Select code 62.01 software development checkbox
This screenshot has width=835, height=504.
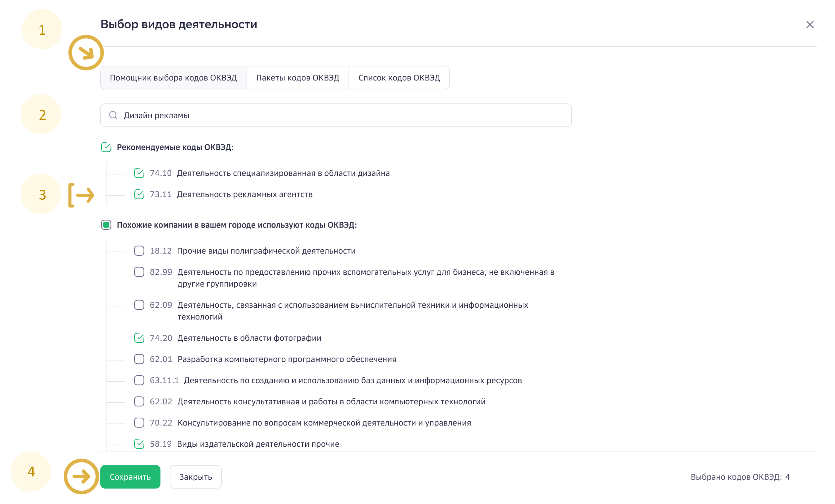click(139, 359)
